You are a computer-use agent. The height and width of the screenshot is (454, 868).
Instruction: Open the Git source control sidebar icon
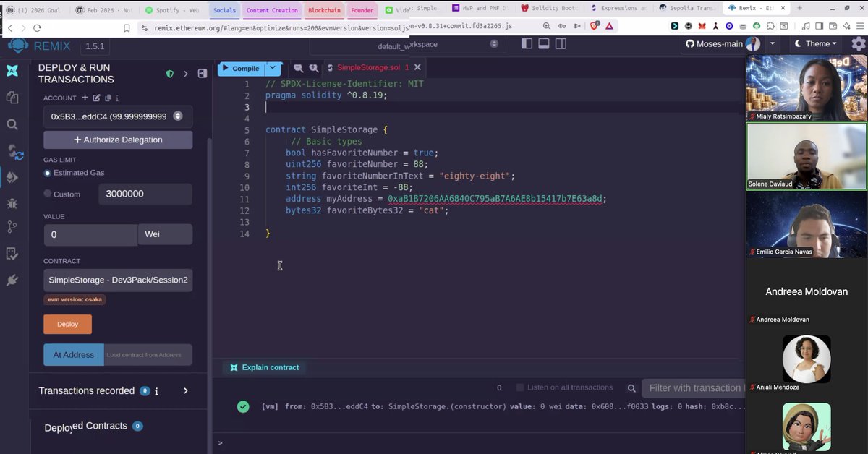(x=12, y=227)
